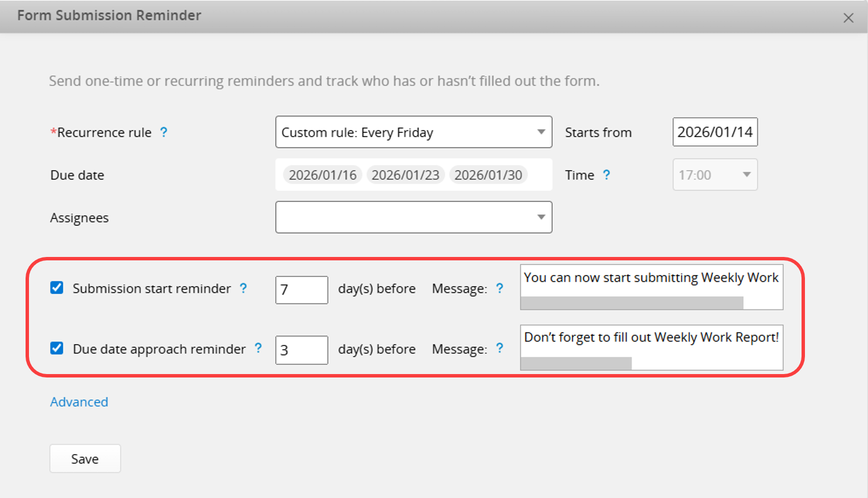
Task: Click Message help icon in due date approach row
Action: 499,348
